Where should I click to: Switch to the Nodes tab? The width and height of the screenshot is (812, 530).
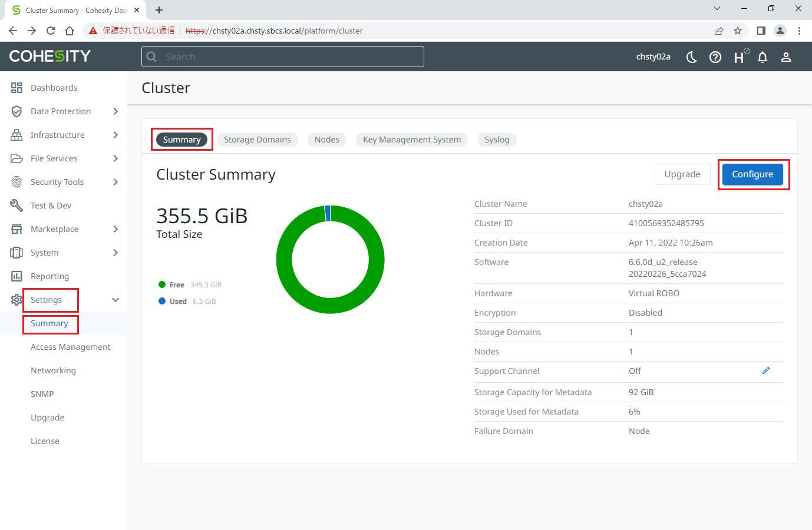point(327,140)
